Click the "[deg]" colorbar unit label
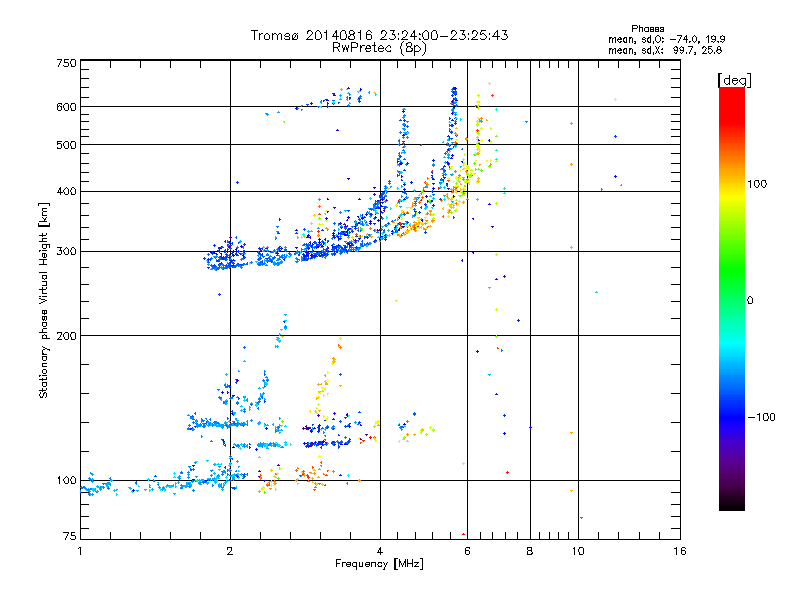The height and width of the screenshot is (600, 800). point(734,80)
